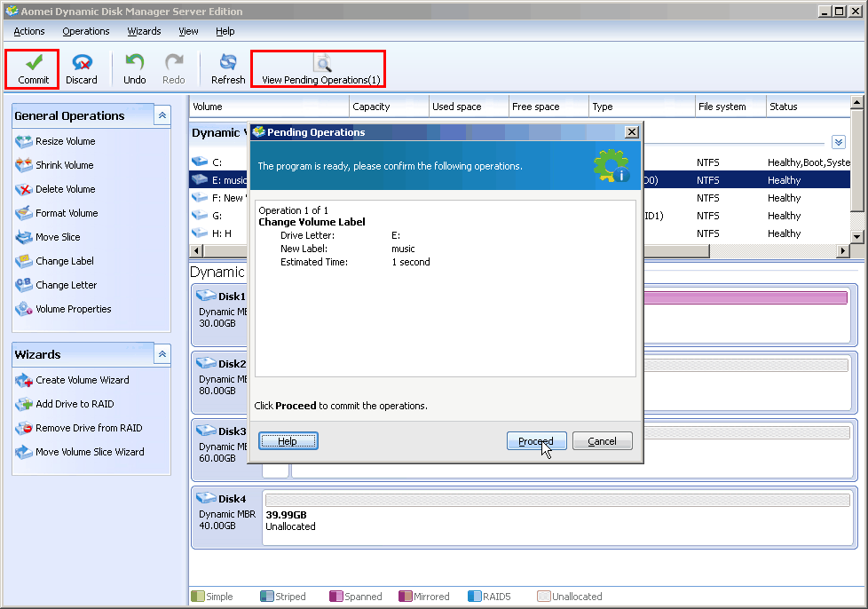868x609 pixels.
Task: Open the Wizards menu
Action: click(144, 31)
